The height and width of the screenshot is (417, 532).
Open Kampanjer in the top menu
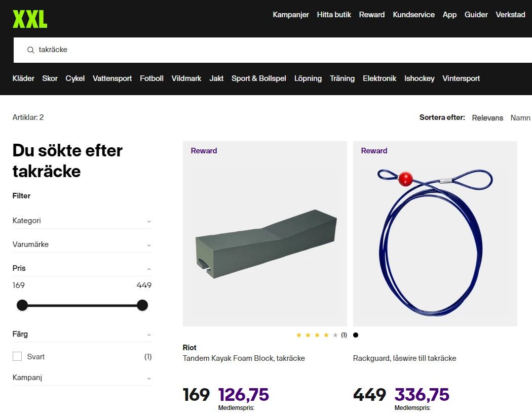point(291,15)
